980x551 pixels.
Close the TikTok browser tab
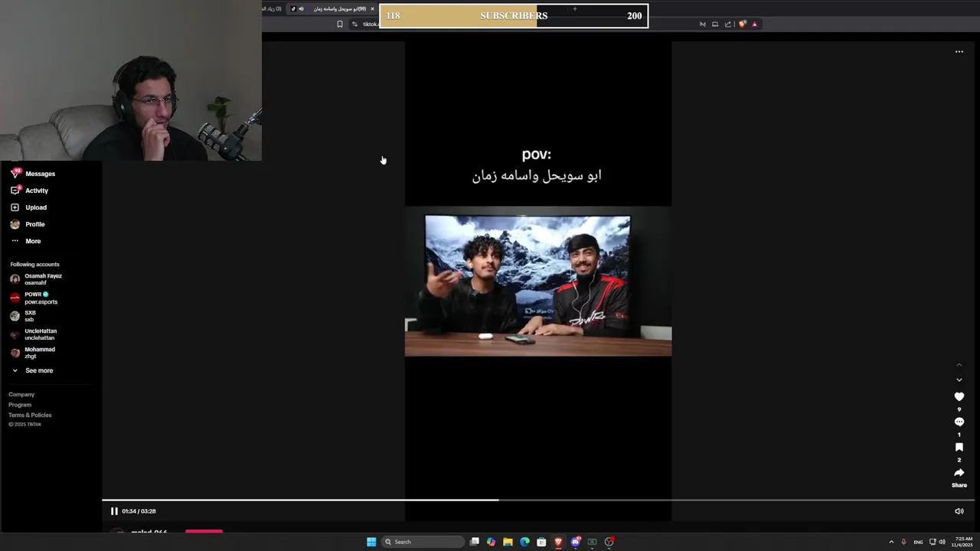pos(373,9)
